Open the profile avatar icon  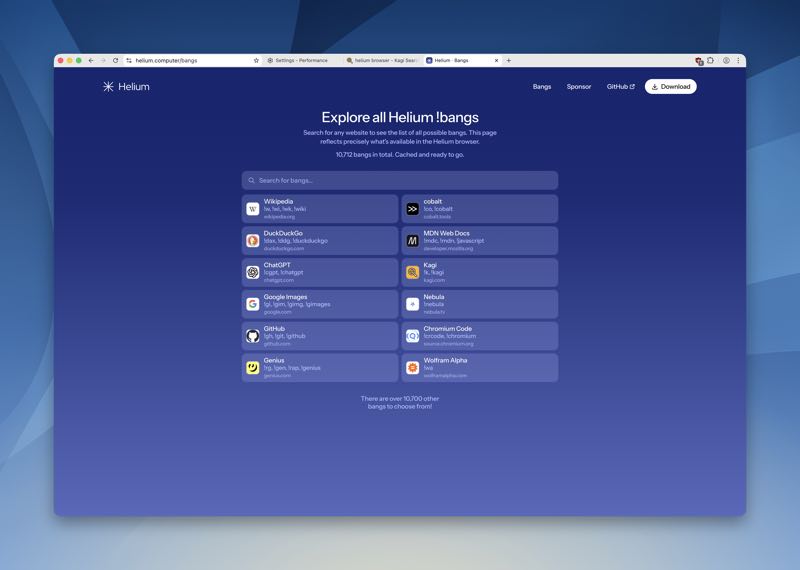[726, 60]
